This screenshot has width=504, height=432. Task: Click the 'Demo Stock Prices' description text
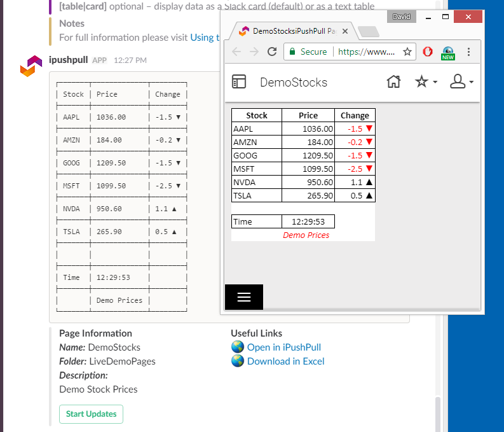point(99,389)
